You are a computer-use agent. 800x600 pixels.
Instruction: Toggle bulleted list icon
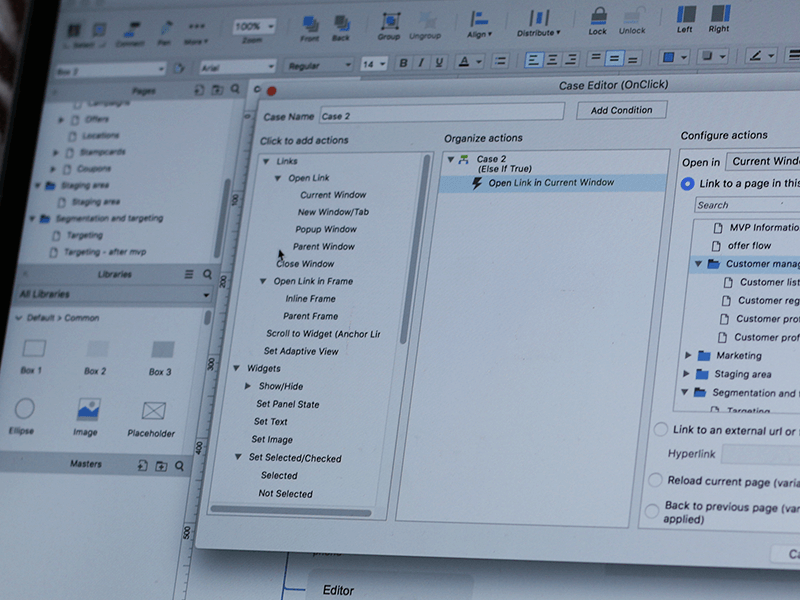[x=500, y=62]
